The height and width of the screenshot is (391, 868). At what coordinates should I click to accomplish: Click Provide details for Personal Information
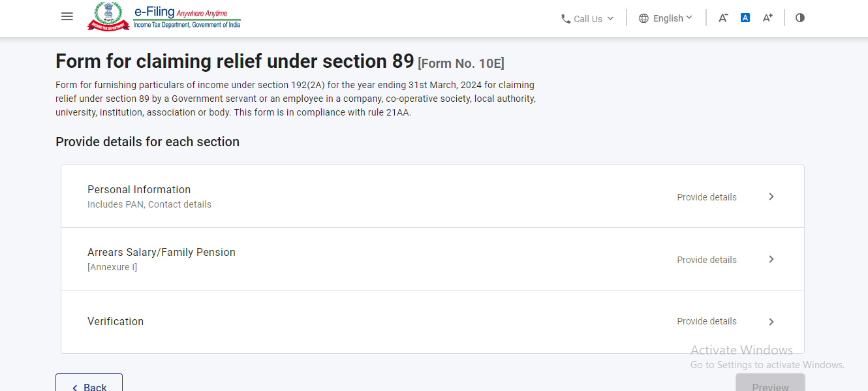tap(707, 197)
